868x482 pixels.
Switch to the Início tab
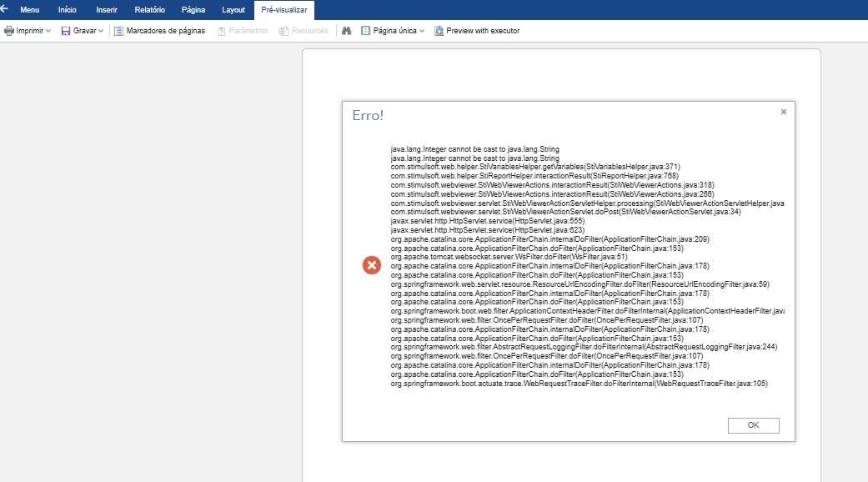tap(67, 10)
